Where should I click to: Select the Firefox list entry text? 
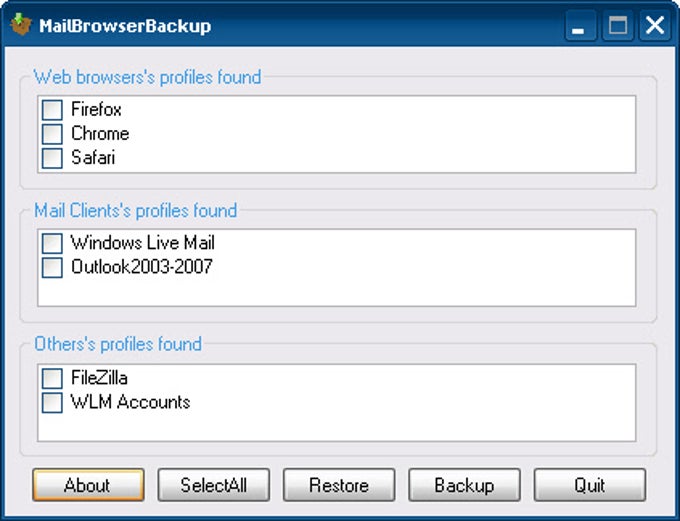tap(96, 109)
